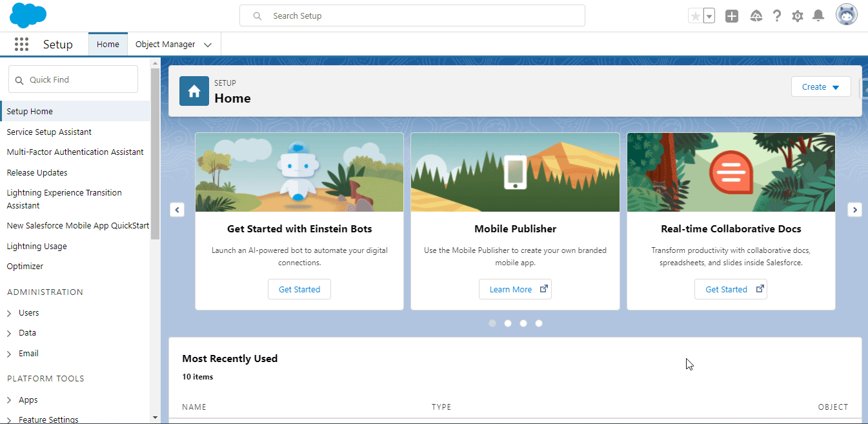Click the "10 items" count text

tap(197, 377)
